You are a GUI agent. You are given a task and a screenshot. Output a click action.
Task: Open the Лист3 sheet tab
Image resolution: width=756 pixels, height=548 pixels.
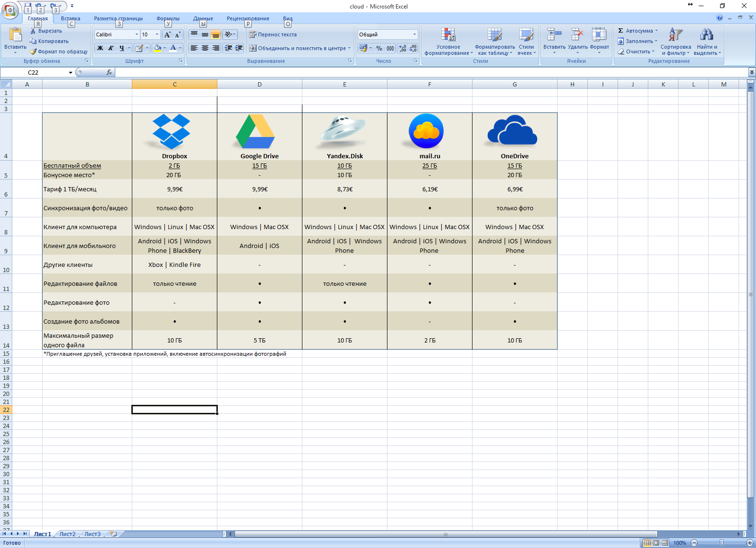coord(92,534)
